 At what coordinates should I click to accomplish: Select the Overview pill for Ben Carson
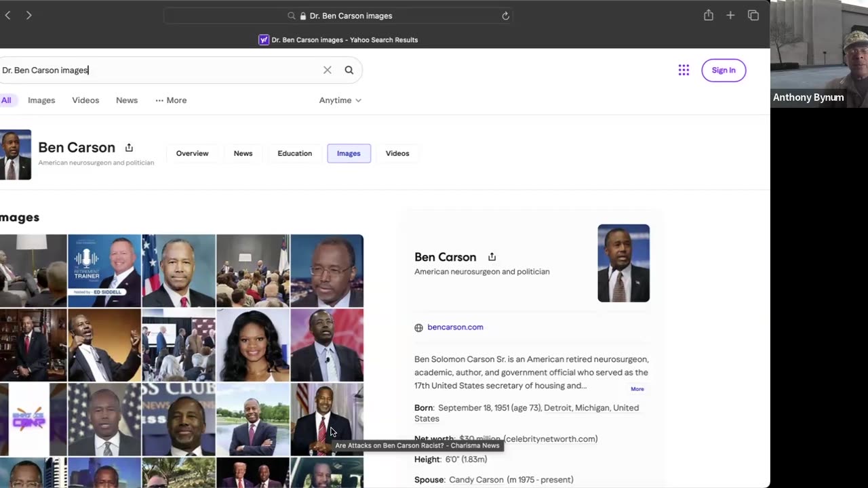tap(193, 153)
